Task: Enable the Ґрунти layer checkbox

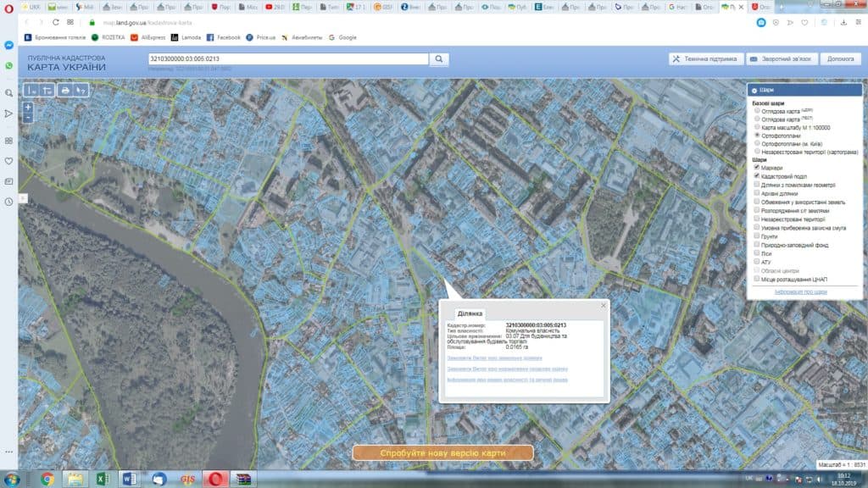Action: pos(757,236)
